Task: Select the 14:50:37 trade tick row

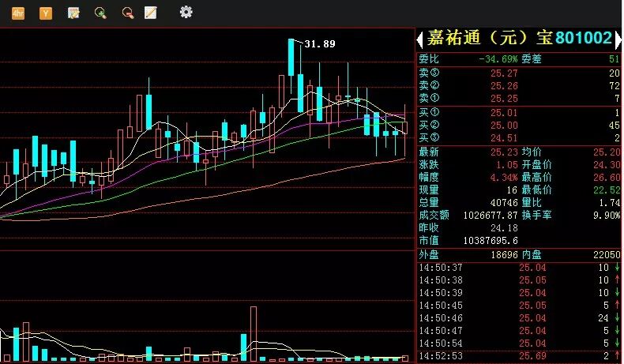Action: [x=519, y=268]
